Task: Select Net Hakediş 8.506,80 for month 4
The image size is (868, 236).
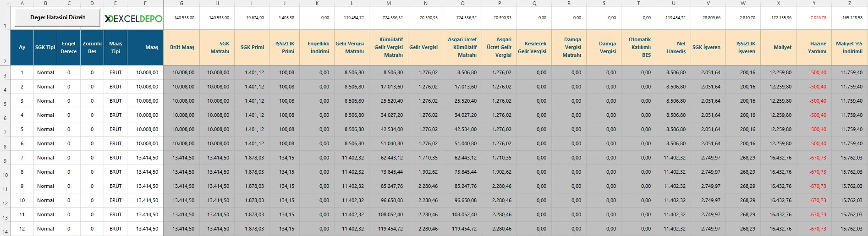Action: (674, 115)
